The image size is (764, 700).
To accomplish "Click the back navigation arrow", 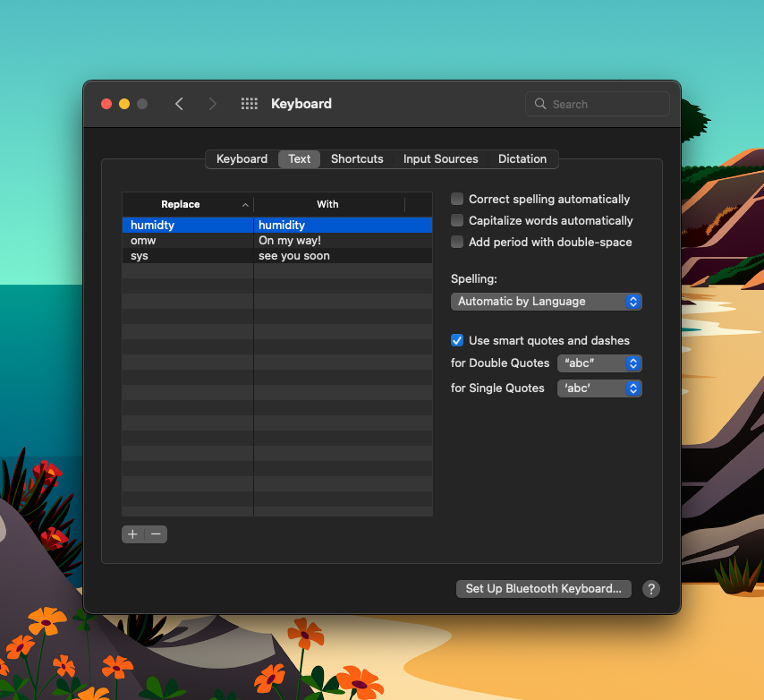I will click(x=179, y=104).
